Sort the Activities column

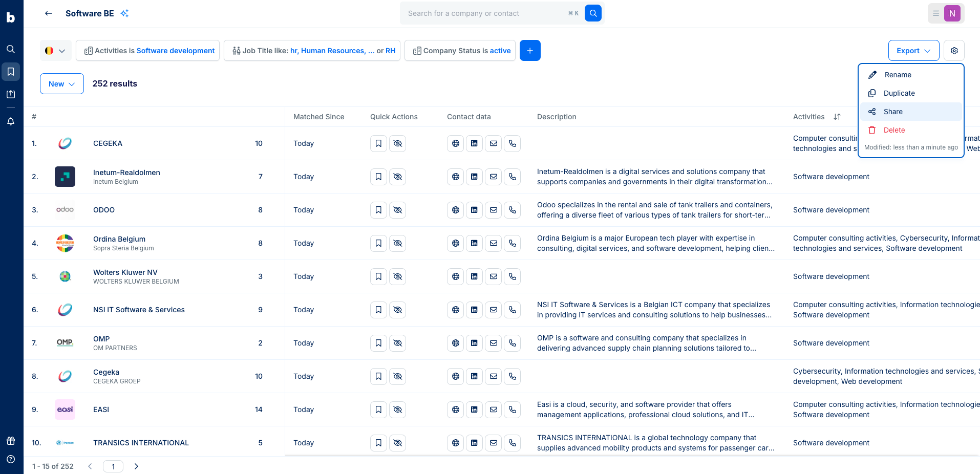pos(837,117)
